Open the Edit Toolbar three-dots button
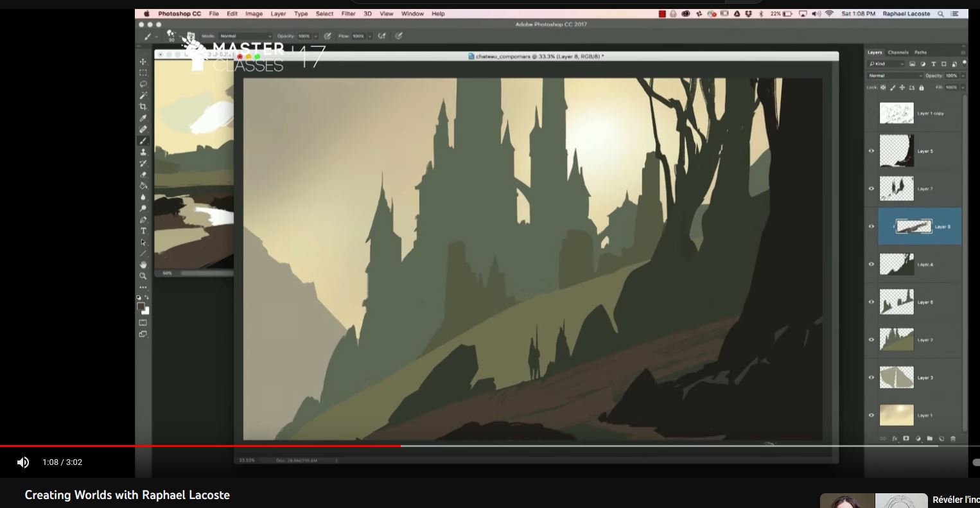Viewport: 980px width, 508px height. pos(143,287)
